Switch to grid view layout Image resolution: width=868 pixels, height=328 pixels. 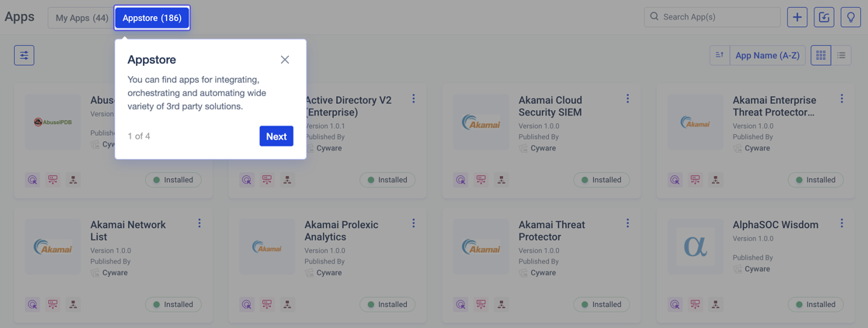tap(821, 55)
